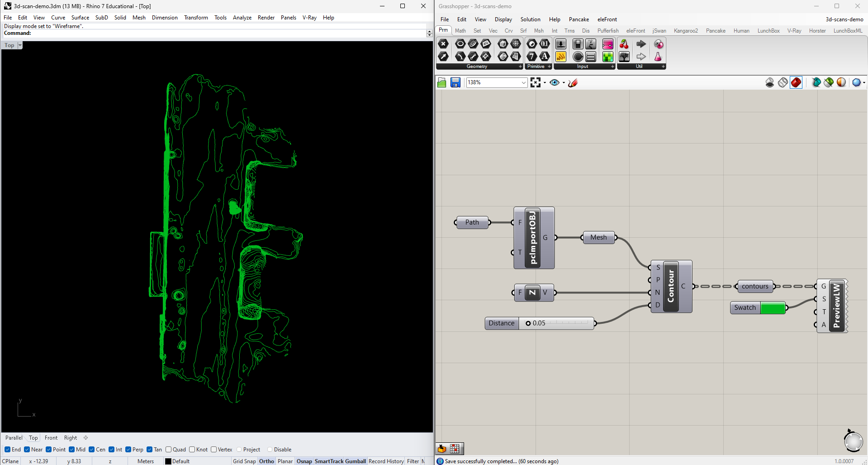Click the pcImportOBJ component
868x465 pixels.
pos(533,238)
